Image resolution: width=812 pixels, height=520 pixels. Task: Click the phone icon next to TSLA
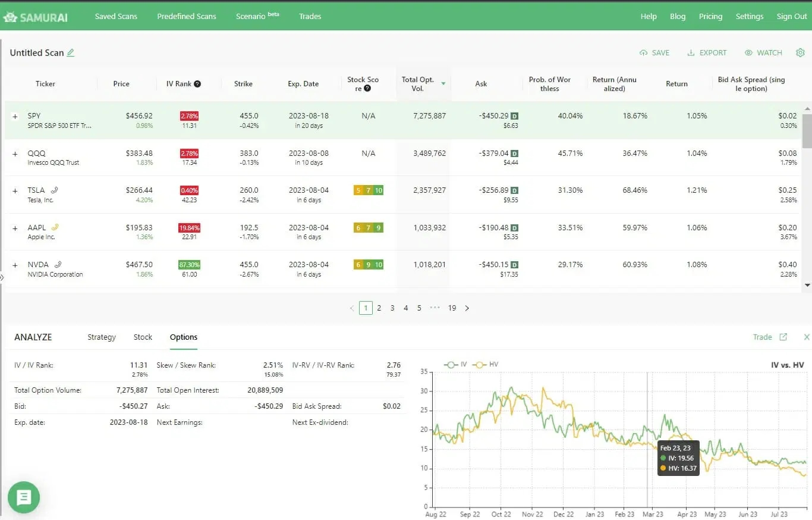[x=55, y=190]
